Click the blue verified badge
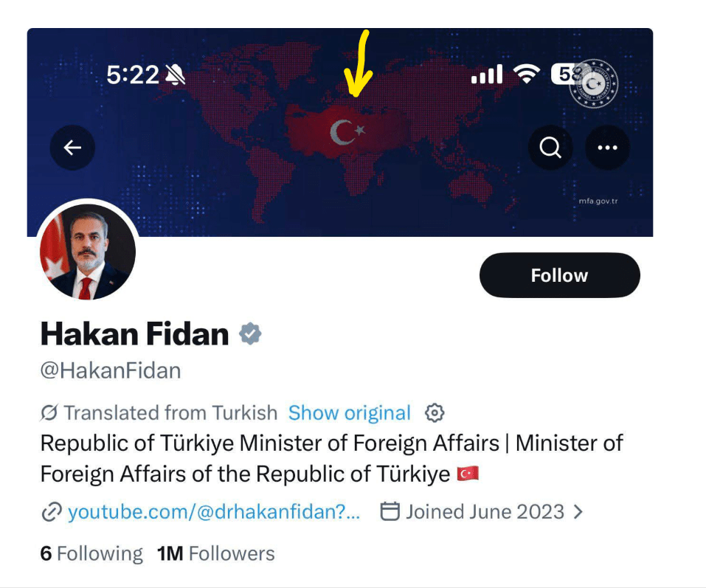 [x=251, y=334]
